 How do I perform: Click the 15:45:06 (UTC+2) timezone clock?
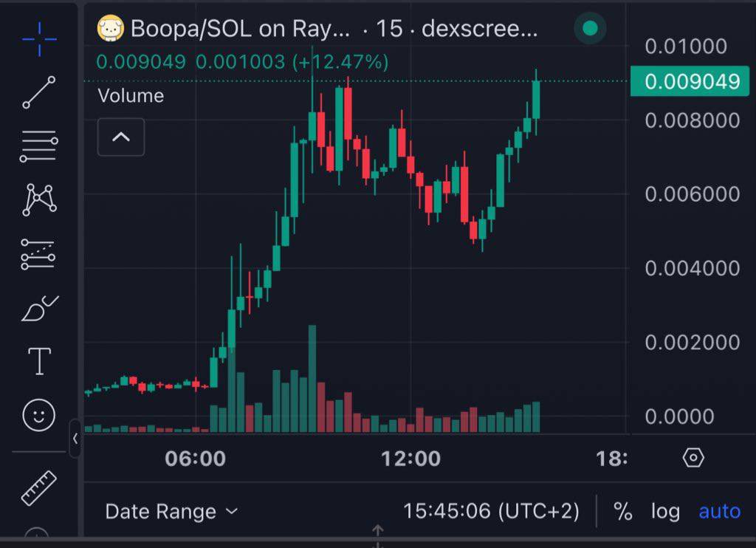point(491,511)
